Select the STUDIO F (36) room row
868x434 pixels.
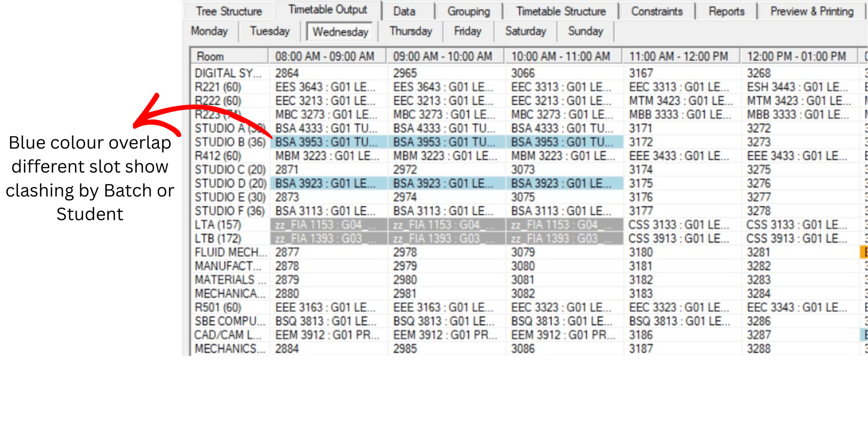(x=230, y=211)
